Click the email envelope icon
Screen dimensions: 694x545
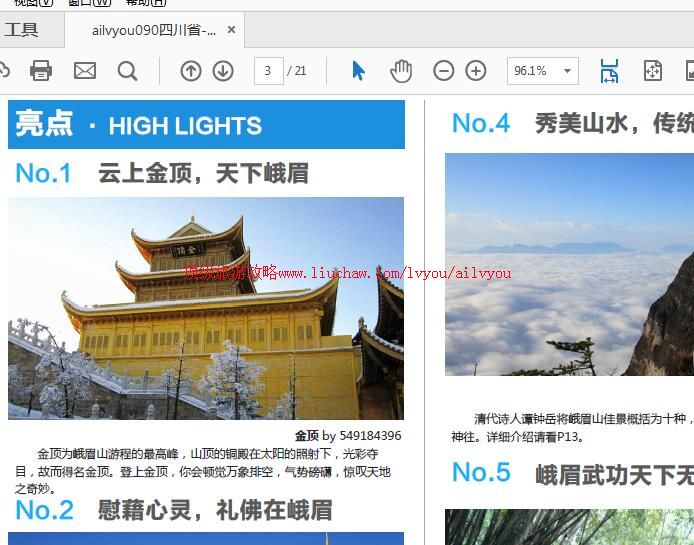[x=85, y=70]
